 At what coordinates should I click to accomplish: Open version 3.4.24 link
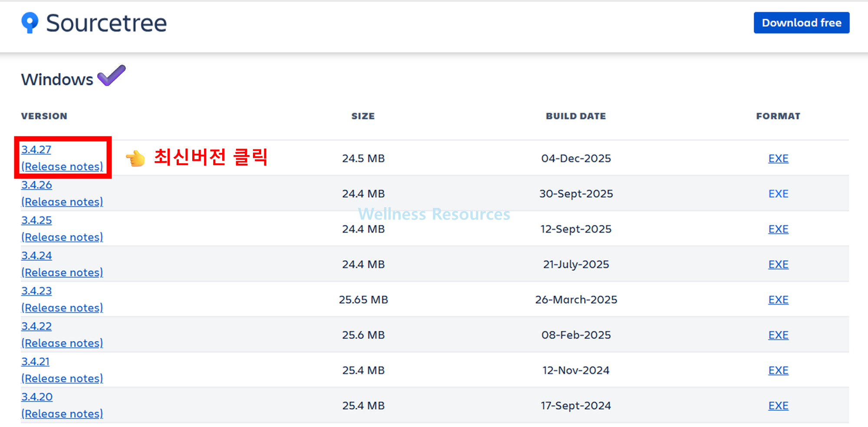(x=37, y=255)
